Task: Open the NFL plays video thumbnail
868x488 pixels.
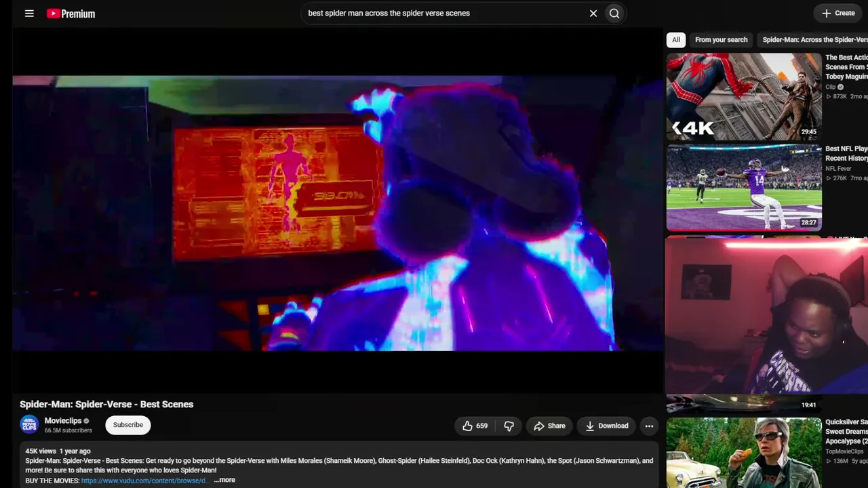Action: pyautogui.click(x=744, y=187)
